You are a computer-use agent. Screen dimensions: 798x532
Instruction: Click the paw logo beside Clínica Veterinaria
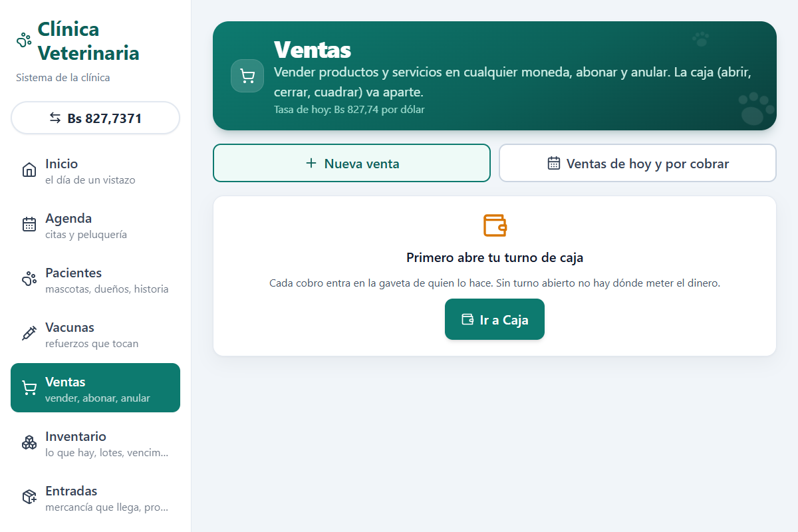click(x=24, y=41)
